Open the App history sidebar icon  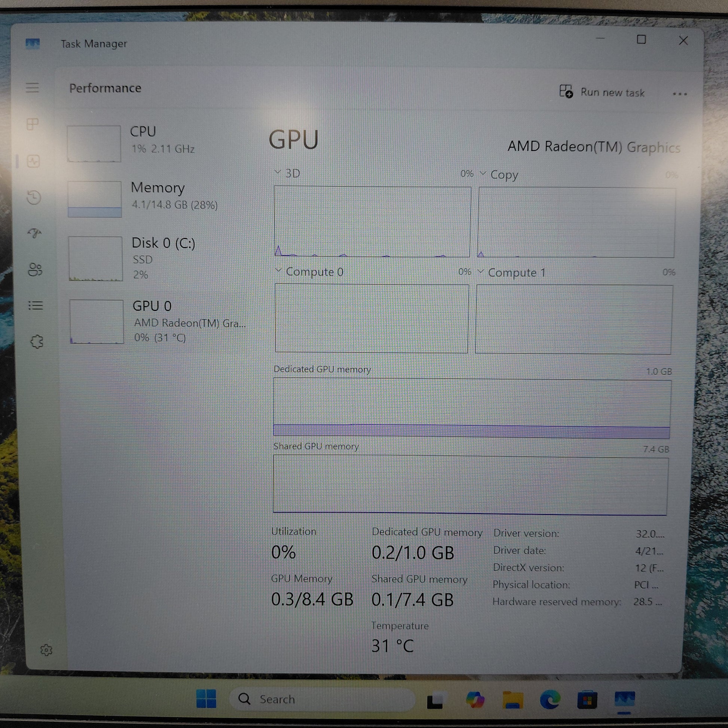pos(34,198)
